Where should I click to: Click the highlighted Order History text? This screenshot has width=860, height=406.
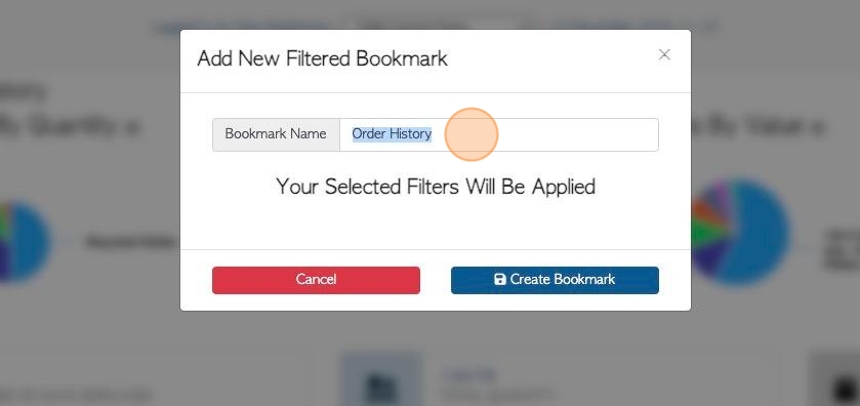(392, 134)
